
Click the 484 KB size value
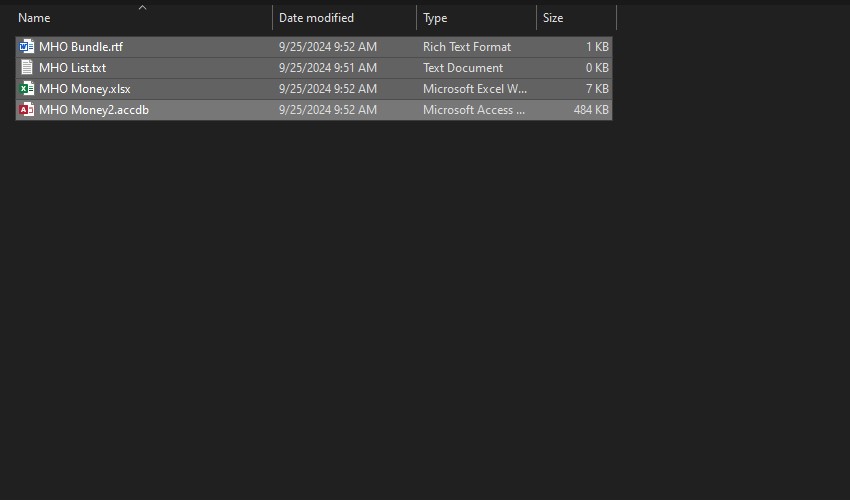[591, 110]
